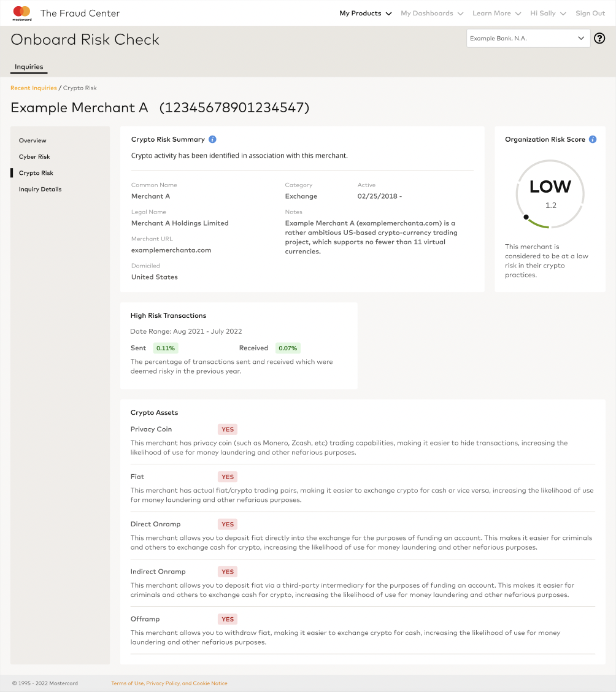
Task: Click Crypto Risk Summary info icon
Action: (212, 139)
